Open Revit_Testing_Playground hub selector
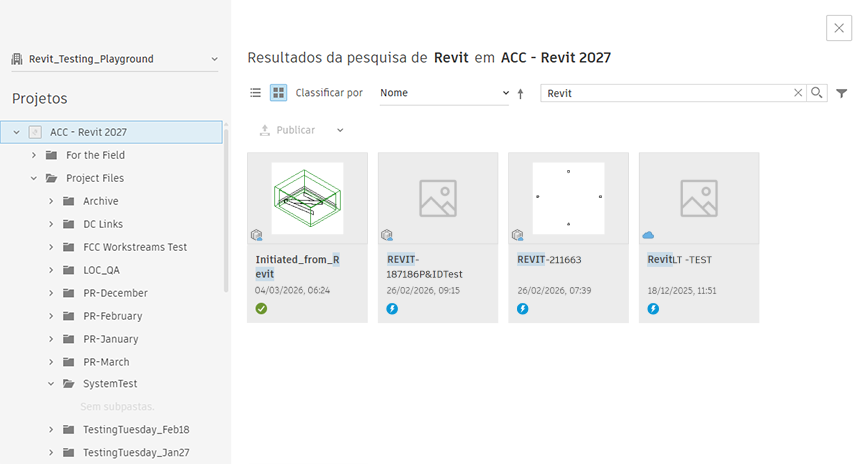The image size is (860, 464). tap(115, 59)
